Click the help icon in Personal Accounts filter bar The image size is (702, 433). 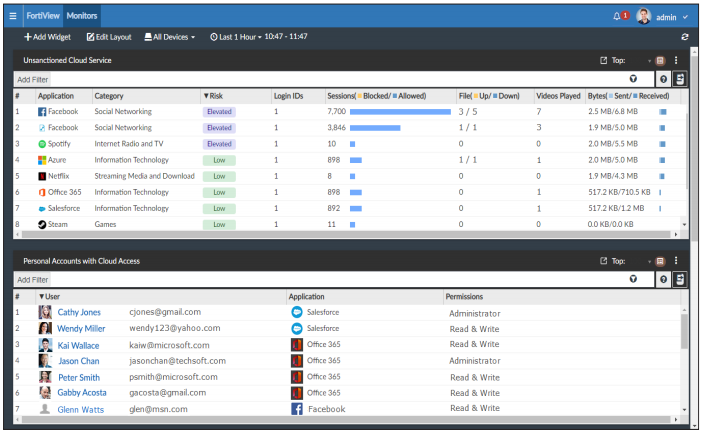[x=663, y=279]
